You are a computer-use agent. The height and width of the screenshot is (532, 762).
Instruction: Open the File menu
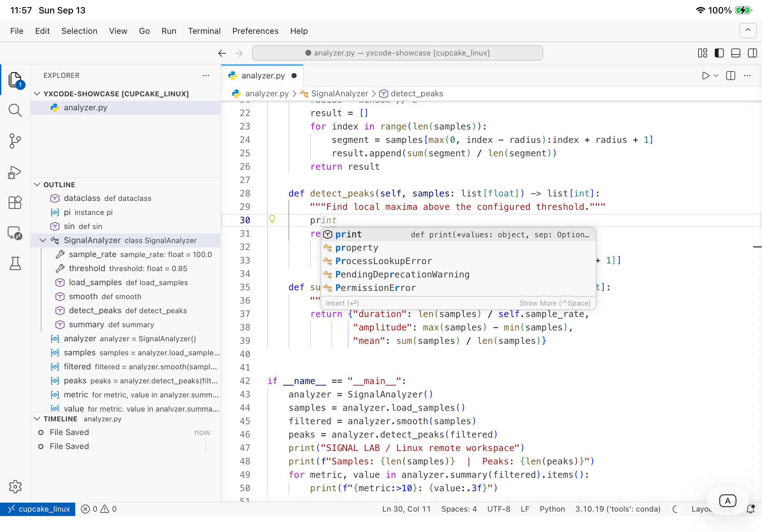[x=17, y=31]
